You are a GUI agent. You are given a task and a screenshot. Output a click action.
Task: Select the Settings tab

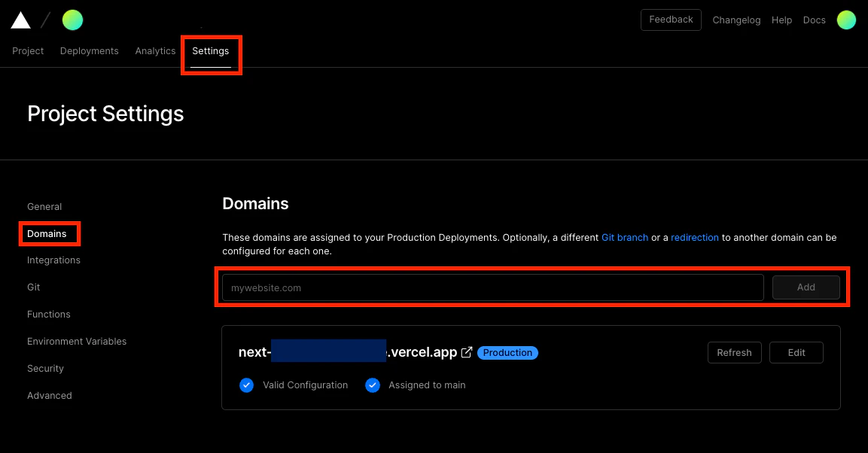(x=210, y=51)
